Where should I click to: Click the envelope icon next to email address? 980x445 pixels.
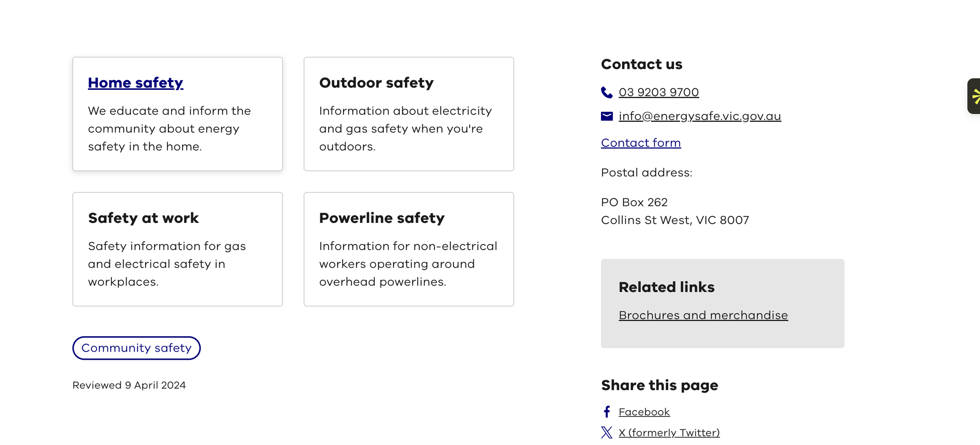pos(606,116)
